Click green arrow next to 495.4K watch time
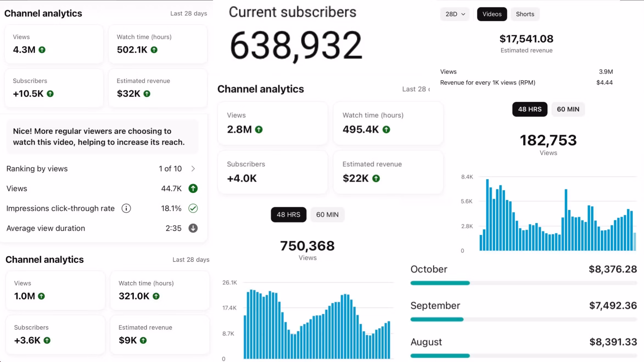Screen dimensions: 644x362 386,129
